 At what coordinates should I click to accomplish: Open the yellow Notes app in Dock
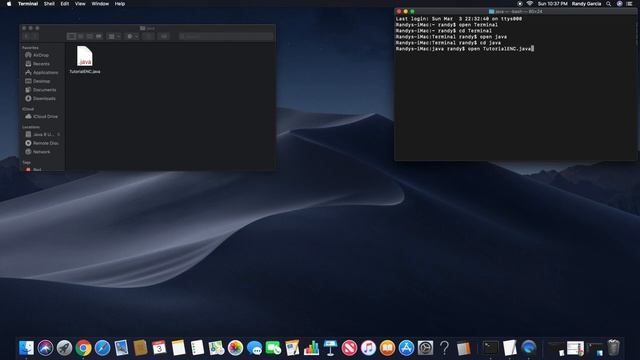(x=178, y=348)
